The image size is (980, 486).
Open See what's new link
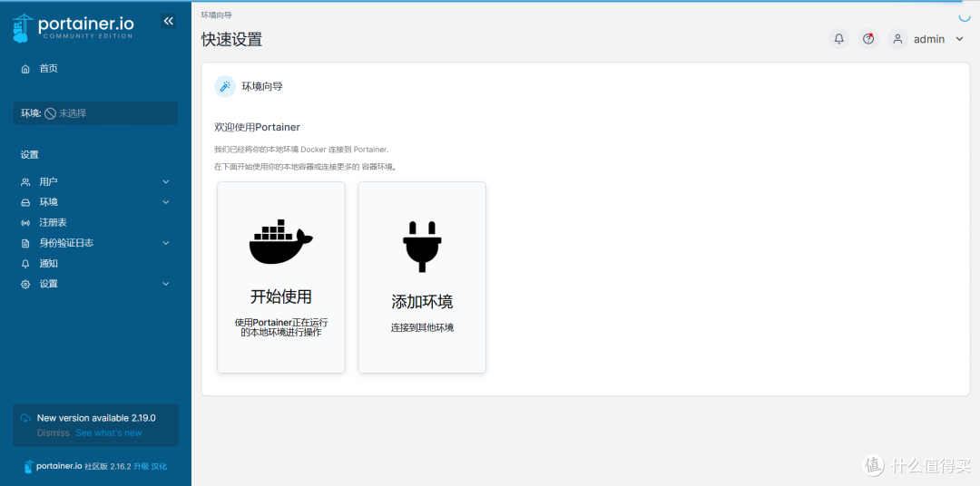[x=109, y=433]
